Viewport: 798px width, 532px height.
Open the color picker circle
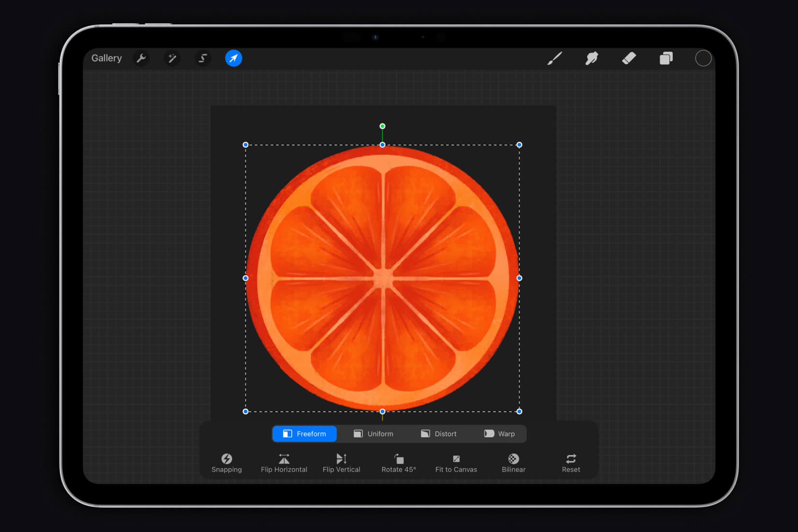tap(703, 59)
